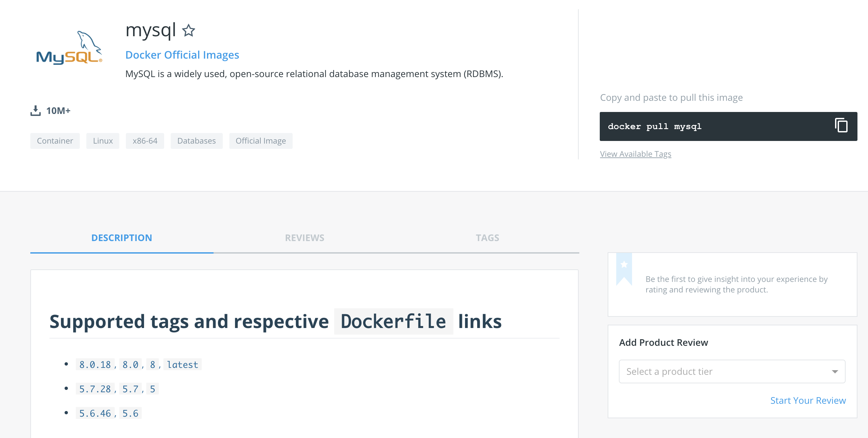Open the 8.0.18 Dockerfile tag link
Image resolution: width=868 pixels, height=438 pixels.
(95, 365)
